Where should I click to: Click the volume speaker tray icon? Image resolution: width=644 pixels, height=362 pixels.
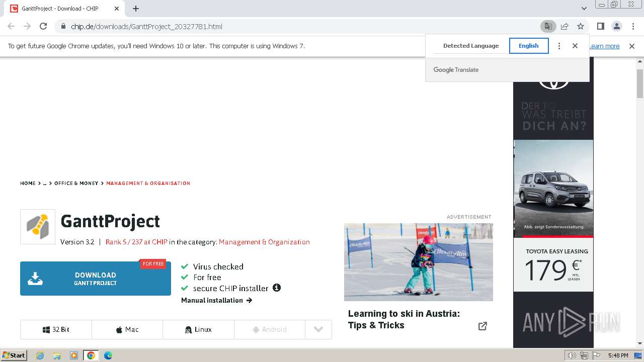[572, 355]
